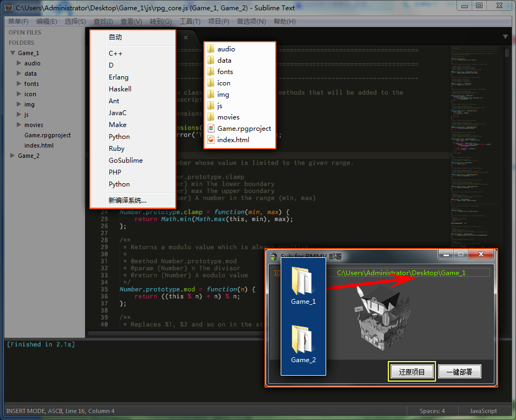Expand the audio folder in sidebar
The height and width of the screenshot is (420, 516).
click(19, 63)
